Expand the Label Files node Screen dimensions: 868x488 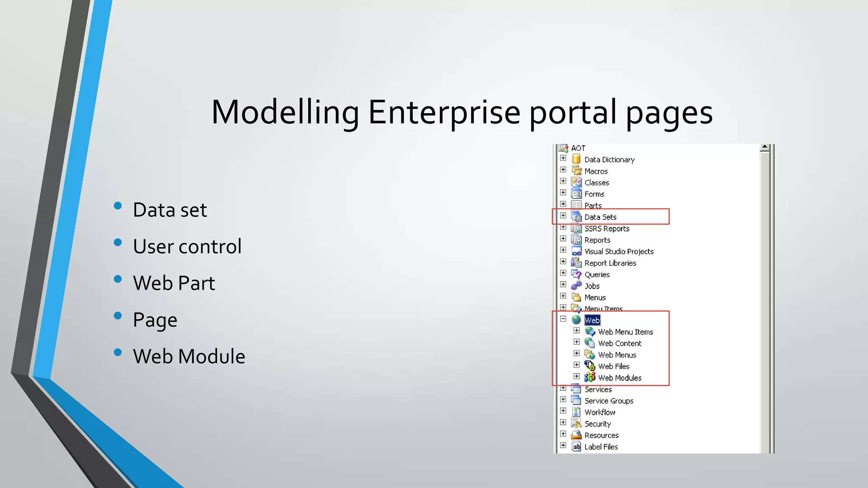click(563, 445)
